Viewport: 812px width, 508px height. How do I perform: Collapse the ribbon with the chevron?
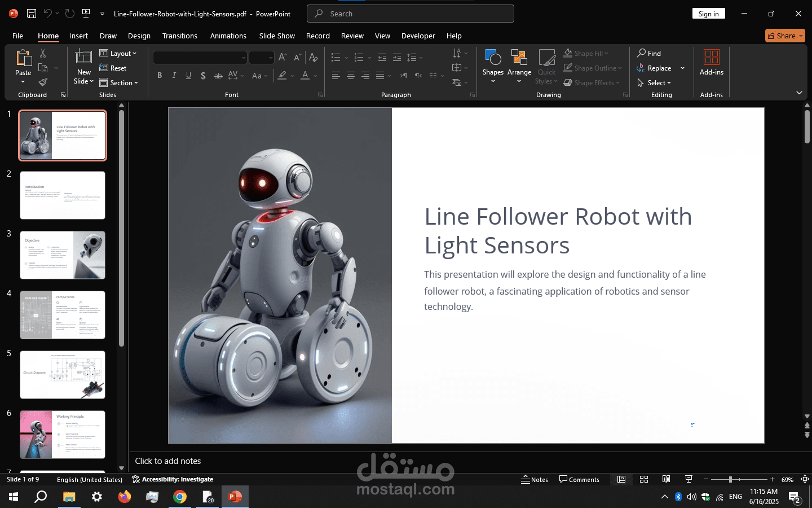[799, 93]
